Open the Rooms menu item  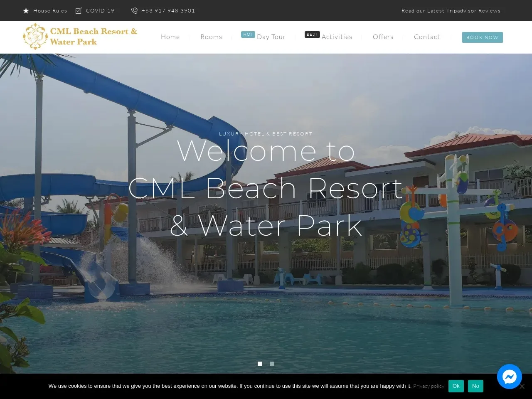click(211, 37)
